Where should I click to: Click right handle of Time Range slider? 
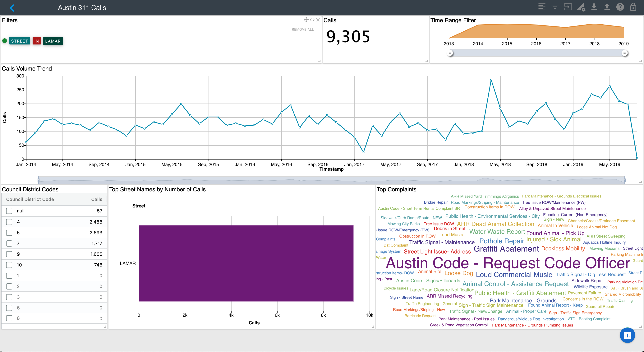click(624, 53)
